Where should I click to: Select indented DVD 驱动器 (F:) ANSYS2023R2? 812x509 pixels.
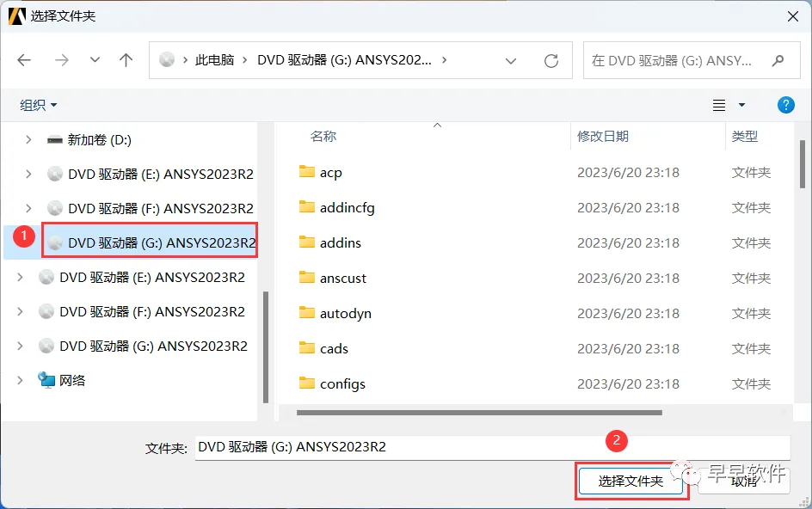pyautogui.click(x=161, y=208)
